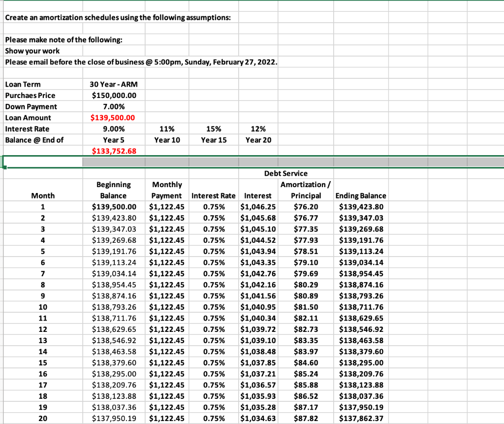Viewport: 504px width, 424px height.
Task: Select the 11% interest rate cell
Action: point(167,129)
